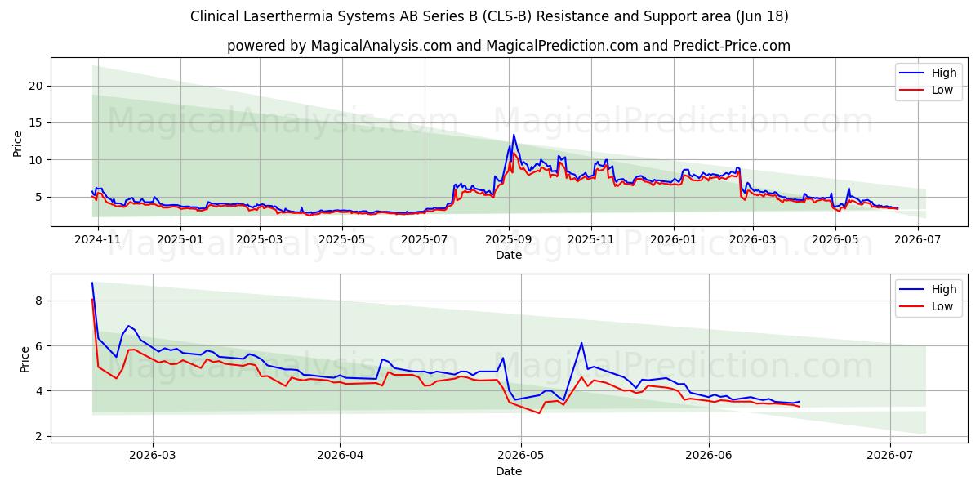Click the '2026-06' label on bottom chart
The height and width of the screenshot is (490, 980).
pos(709,457)
